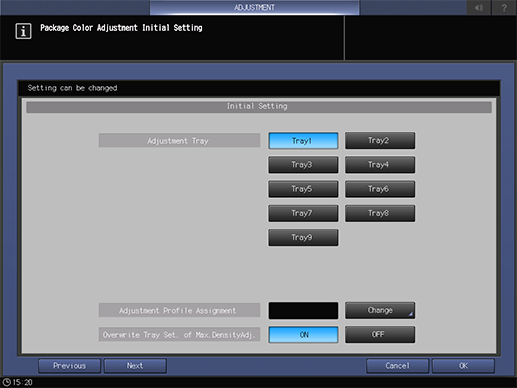Click the ADJUSTMENT tab at top
Screen dimensions: 517x388
[255, 7]
